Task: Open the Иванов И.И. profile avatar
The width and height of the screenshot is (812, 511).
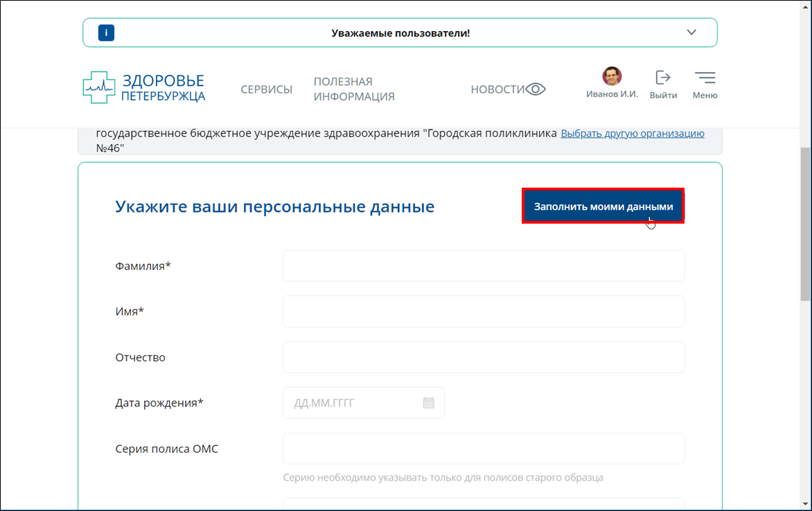Action: point(612,77)
